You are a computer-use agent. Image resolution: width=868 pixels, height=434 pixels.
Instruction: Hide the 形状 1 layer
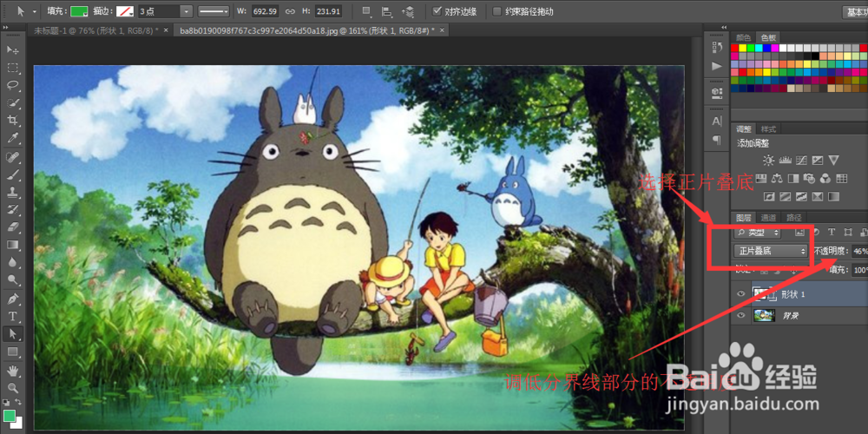click(741, 294)
